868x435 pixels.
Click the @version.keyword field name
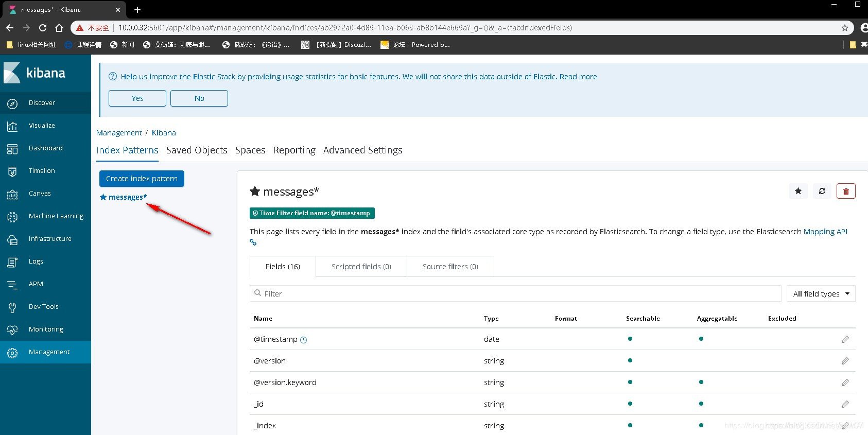[285, 382]
